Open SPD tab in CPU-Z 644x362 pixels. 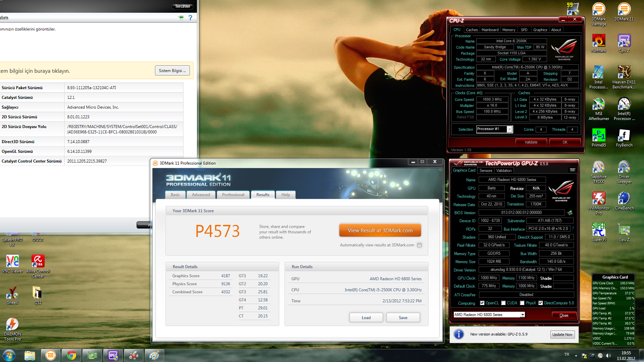click(524, 30)
